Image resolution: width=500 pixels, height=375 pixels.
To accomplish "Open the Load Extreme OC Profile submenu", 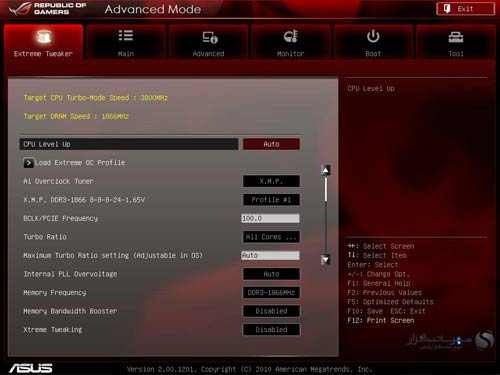I will click(x=80, y=163).
